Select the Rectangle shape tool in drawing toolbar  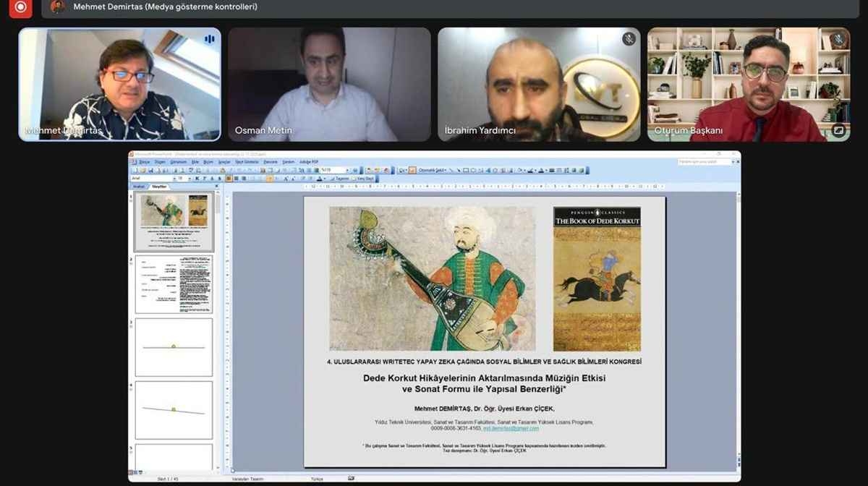(x=467, y=171)
